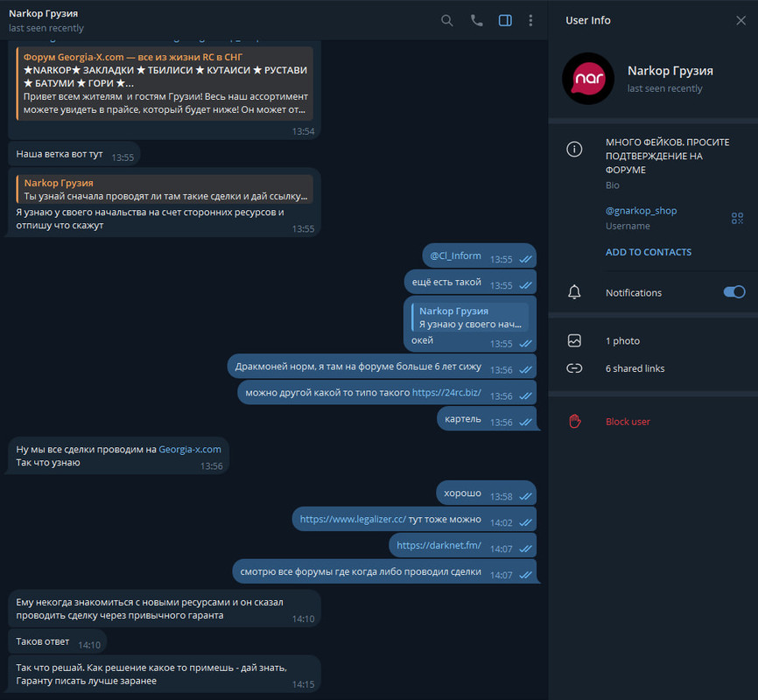Toggle the side info panel icon
The width and height of the screenshot is (758, 700).
point(505,20)
